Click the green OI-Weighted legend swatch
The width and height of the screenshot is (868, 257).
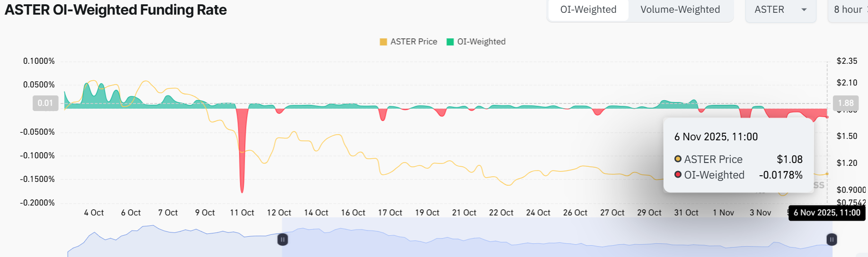tap(451, 42)
